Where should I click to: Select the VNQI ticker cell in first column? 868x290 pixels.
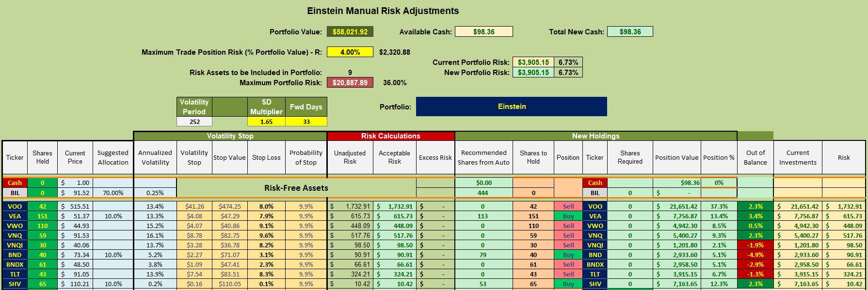pyautogui.click(x=15, y=245)
